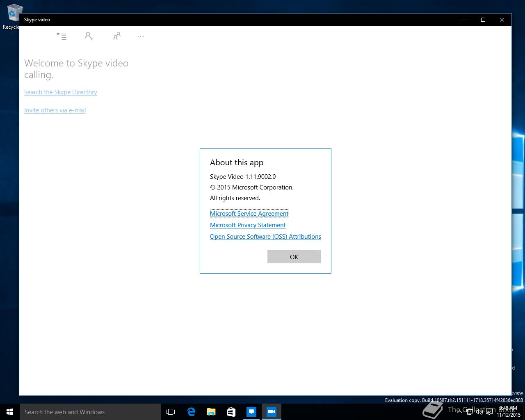
Task: Click the Skype Video 1.11.9002.0 version text
Action: click(x=243, y=177)
